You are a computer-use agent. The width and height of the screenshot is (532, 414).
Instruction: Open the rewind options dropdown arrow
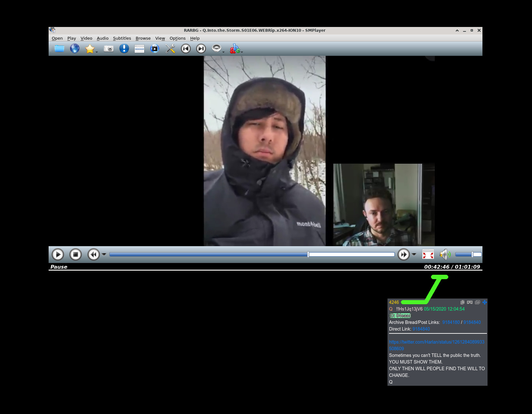tap(104, 254)
